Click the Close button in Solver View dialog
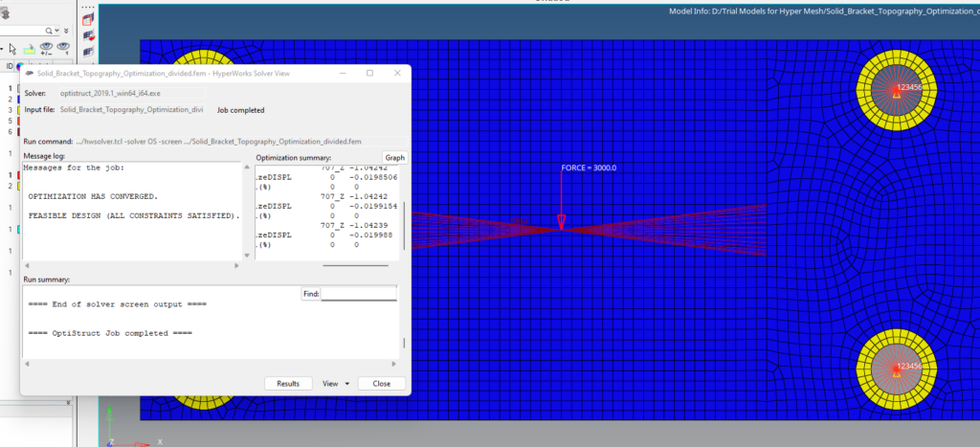Screen dimensions: 980x447 381,383
